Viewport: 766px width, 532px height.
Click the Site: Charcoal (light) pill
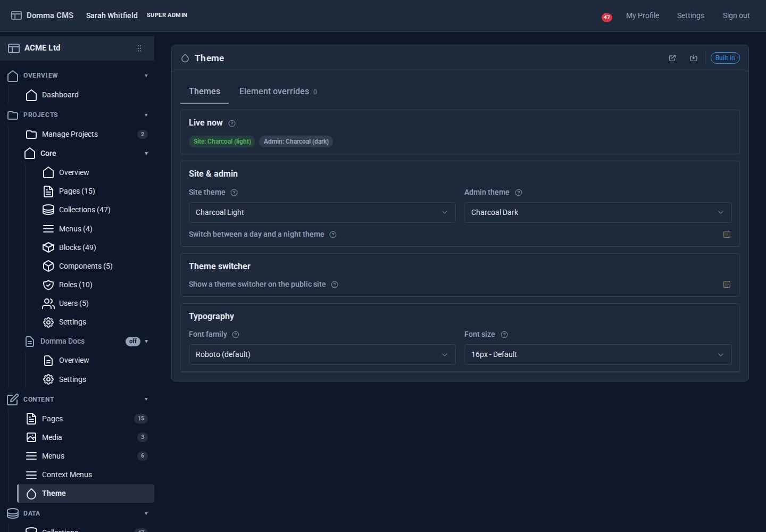click(222, 142)
